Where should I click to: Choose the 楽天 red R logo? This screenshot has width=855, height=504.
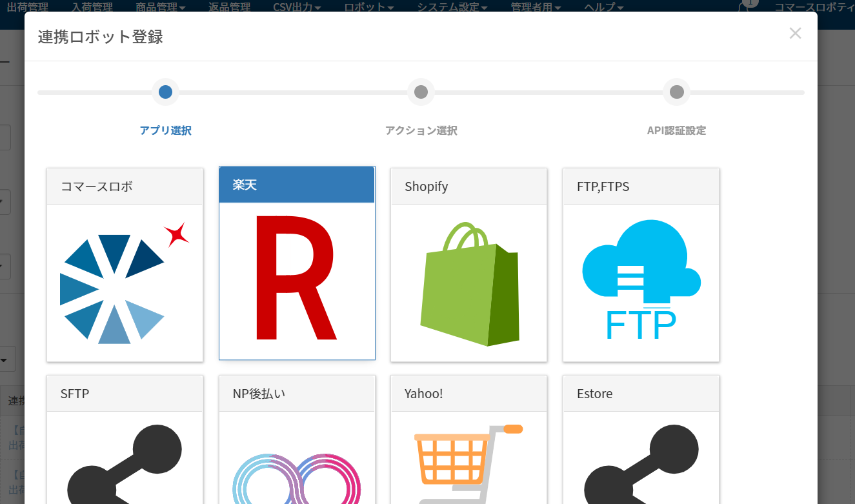[296, 277]
